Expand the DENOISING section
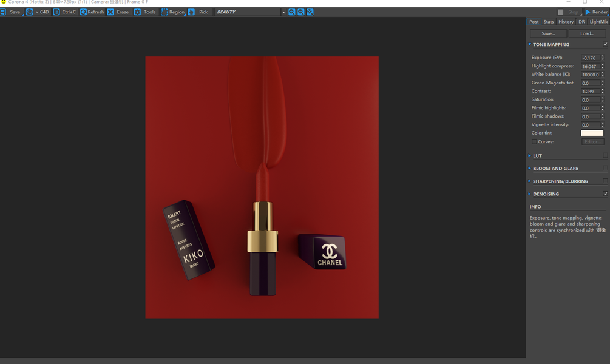Viewport: 610px width, 364px height. [529, 194]
